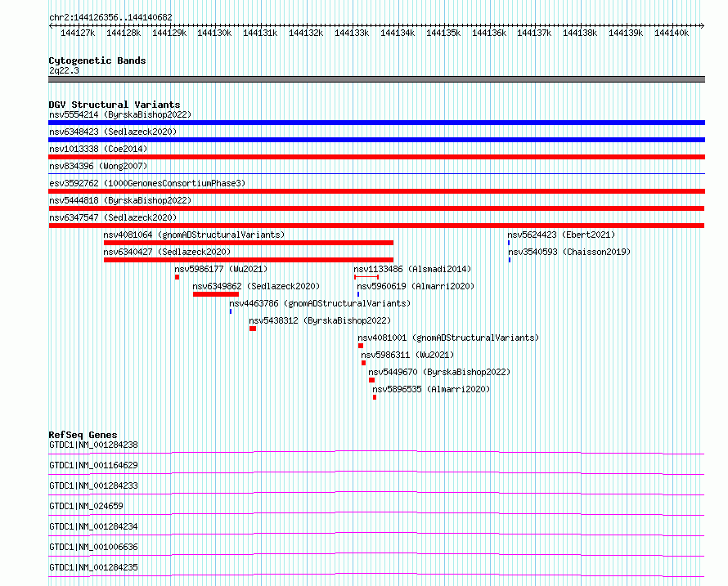Open nsv6347547 (Sedlazeck2020) variant label

[x=113, y=217]
